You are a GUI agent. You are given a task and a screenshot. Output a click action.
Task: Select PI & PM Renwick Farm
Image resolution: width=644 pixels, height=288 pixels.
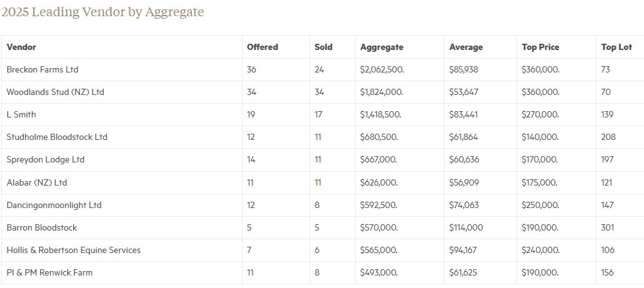pos(49,272)
